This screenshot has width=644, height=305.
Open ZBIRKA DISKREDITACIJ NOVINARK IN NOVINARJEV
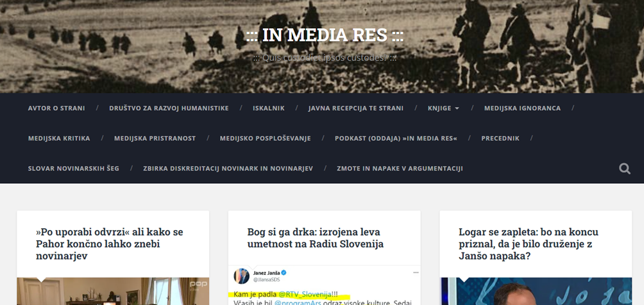(x=228, y=169)
